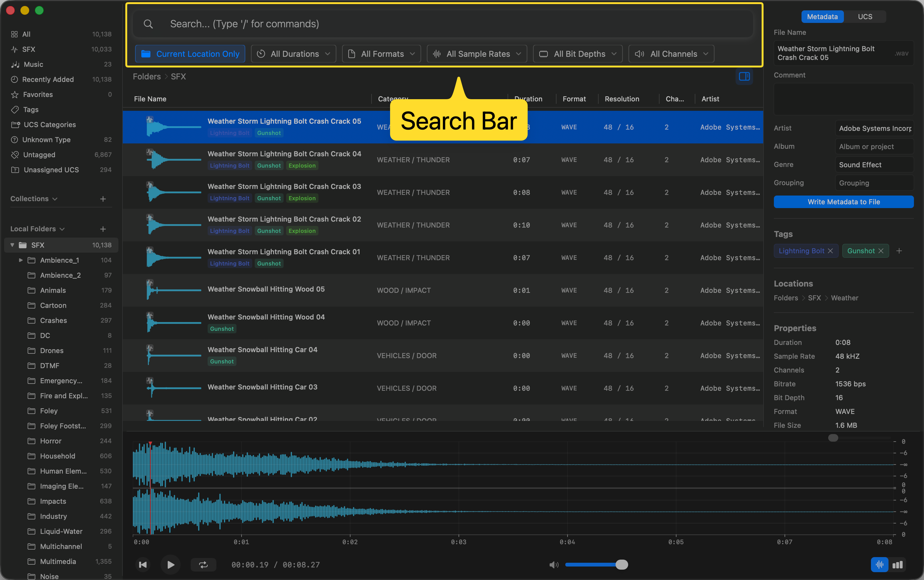924x580 pixels.
Task: Open Weather location link in inspector
Action: pos(845,298)
